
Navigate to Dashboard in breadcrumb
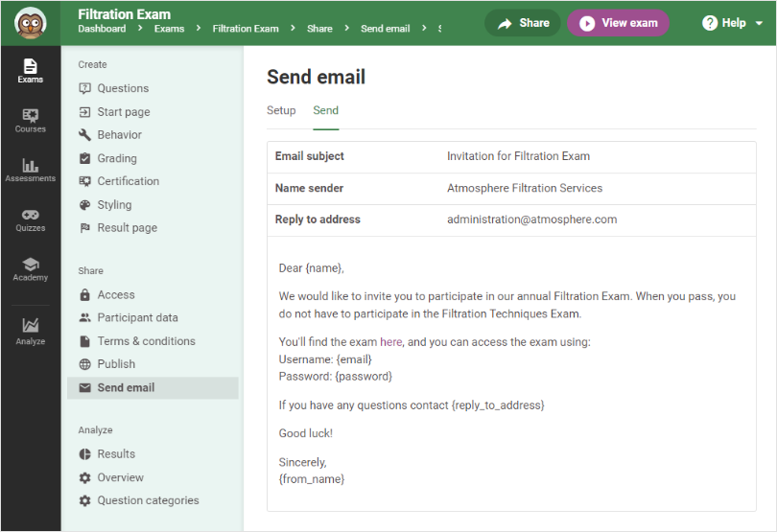pos(102,29)
